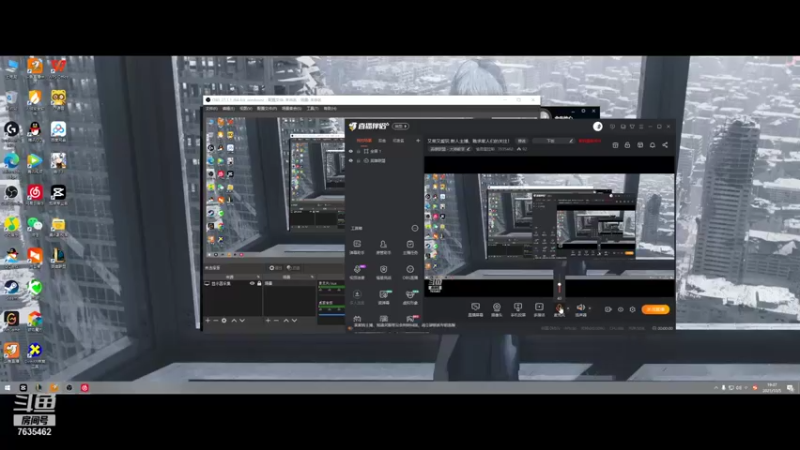The height and width of the screenshot is (450, 800).
Task: Click the microphone icon in Douyu companion
Action: tap(559, 309)
